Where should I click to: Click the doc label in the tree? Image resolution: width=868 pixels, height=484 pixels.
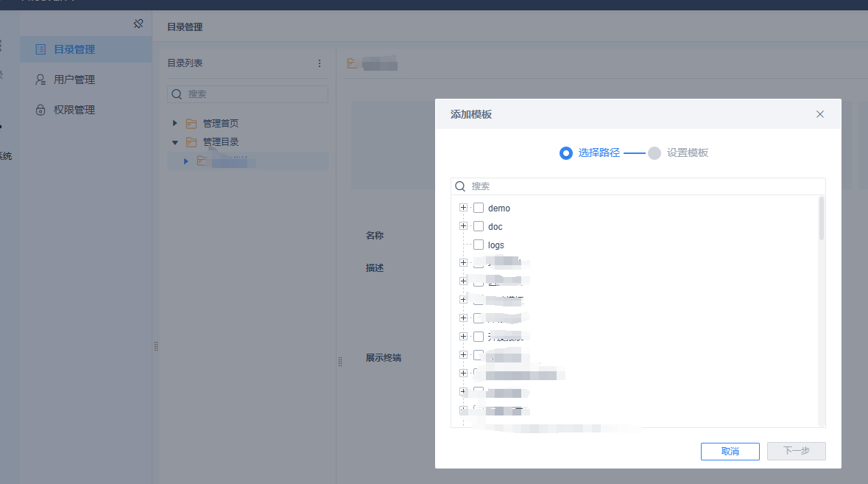(495, 226)
